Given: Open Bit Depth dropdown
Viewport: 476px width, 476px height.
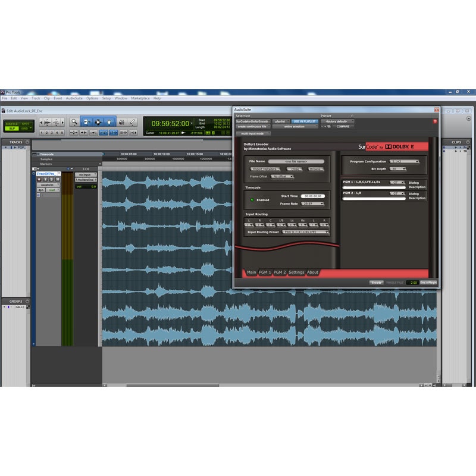Looking at the screenshot, I should (398, 169).
